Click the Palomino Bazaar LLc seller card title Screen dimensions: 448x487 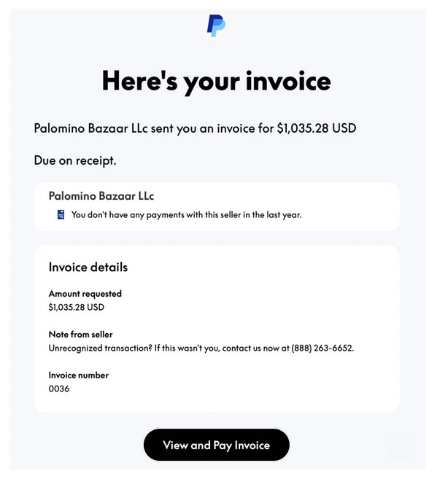(x=101, y=196)
